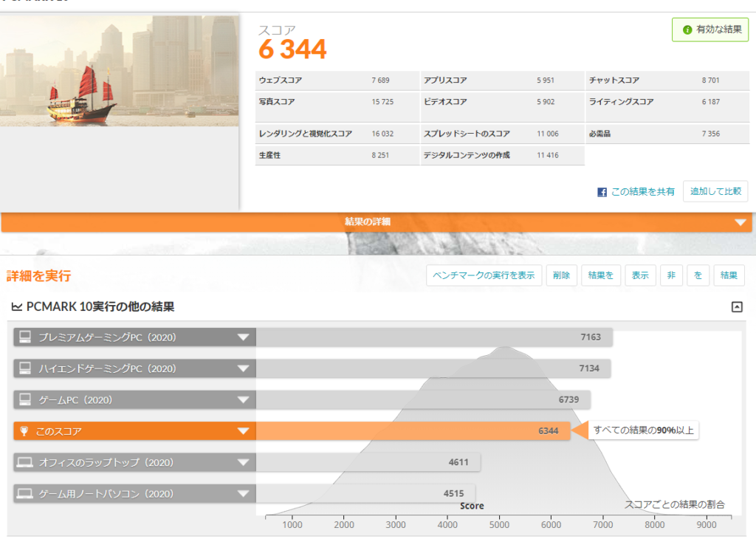Click trophy icon in このスコア row
Screen dimensions: 756x539
point(24,430)
